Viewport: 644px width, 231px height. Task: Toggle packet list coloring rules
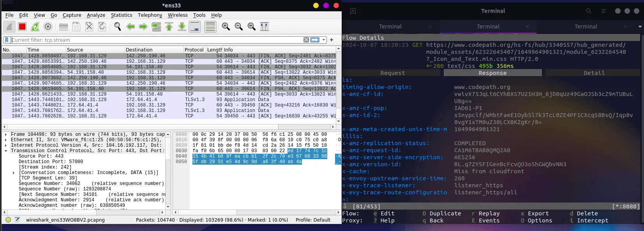pyautogui.click(x=210, y=27)
